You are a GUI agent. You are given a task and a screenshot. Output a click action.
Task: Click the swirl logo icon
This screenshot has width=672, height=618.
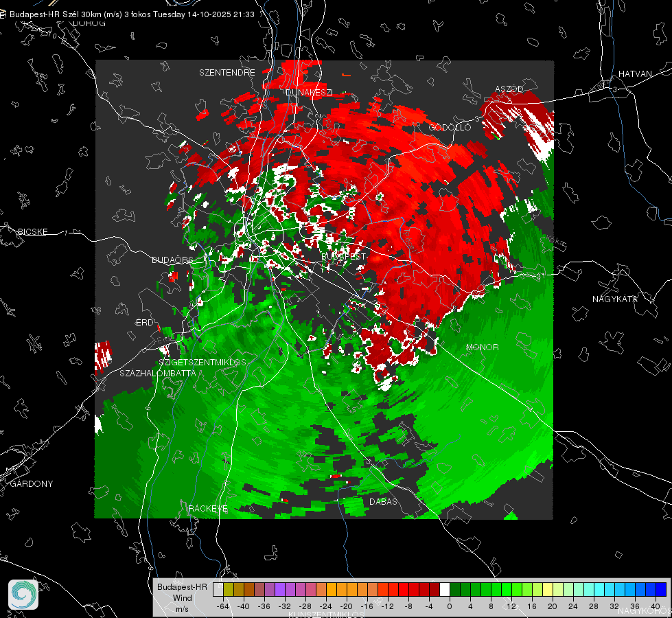click(x=23, y=595)
